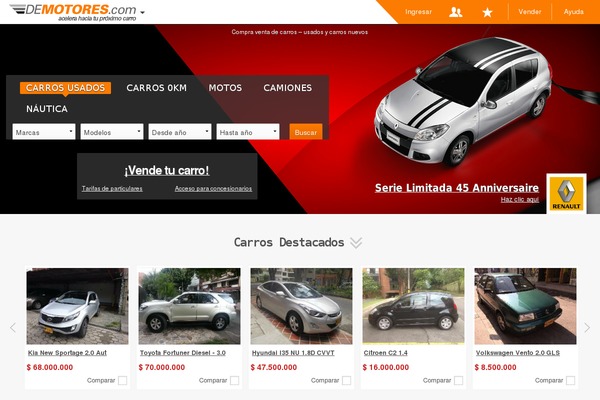Image resolution: width=600 pixels, height=400 pixels.
Task: Open Acceso para concesionarios link
Action: click(x=213, y=188)
